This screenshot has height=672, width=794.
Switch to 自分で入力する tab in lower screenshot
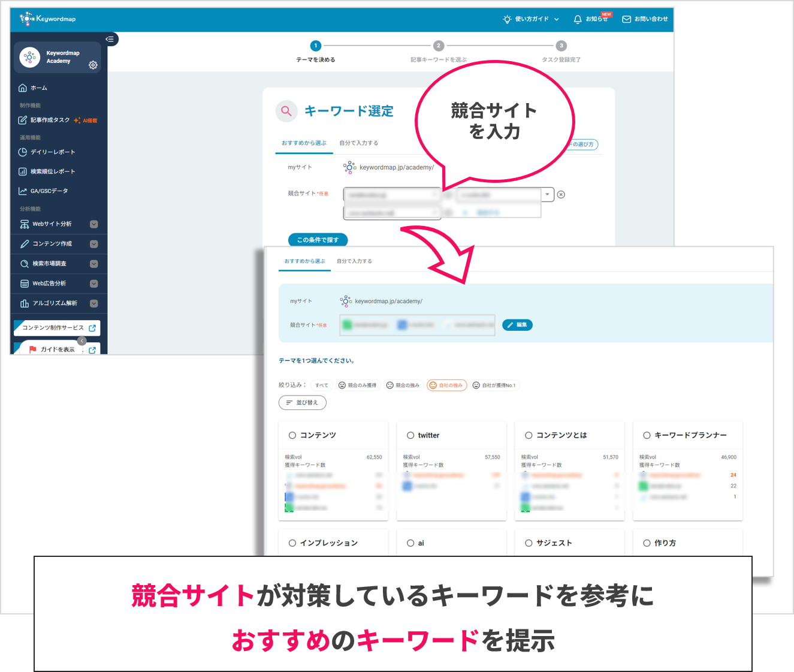[x=354, y=261]
